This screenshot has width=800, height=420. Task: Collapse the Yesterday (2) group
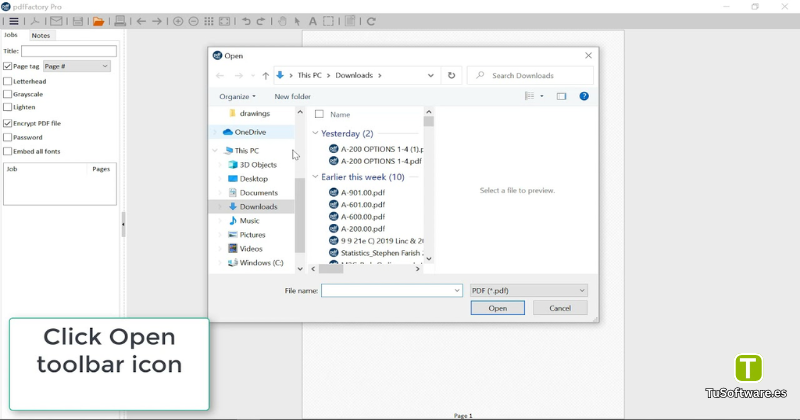pyautogui.click(x=315, y=133)
